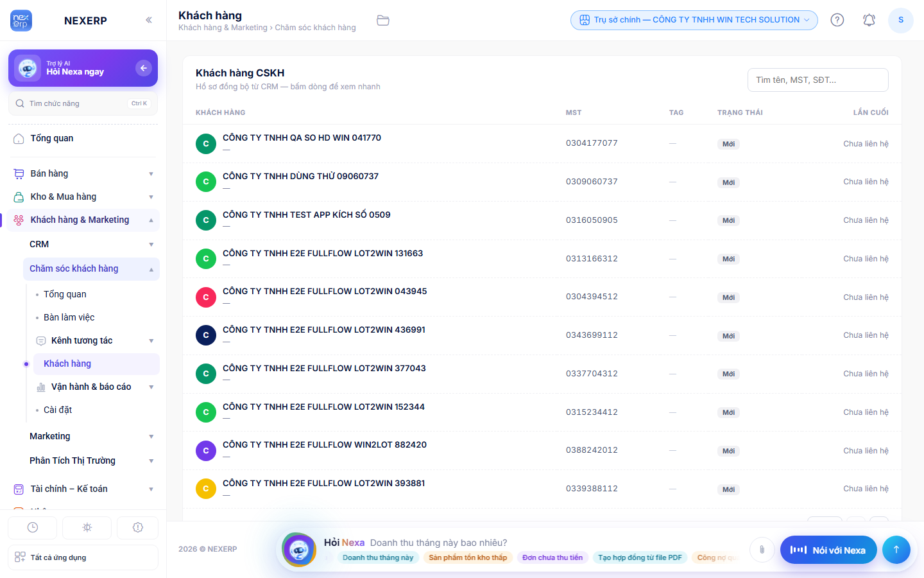The height and width of the screenshot is (578, 924).
Task: Expand the Phân Tích Thị Trường submenu
Action: pos(91,460)
